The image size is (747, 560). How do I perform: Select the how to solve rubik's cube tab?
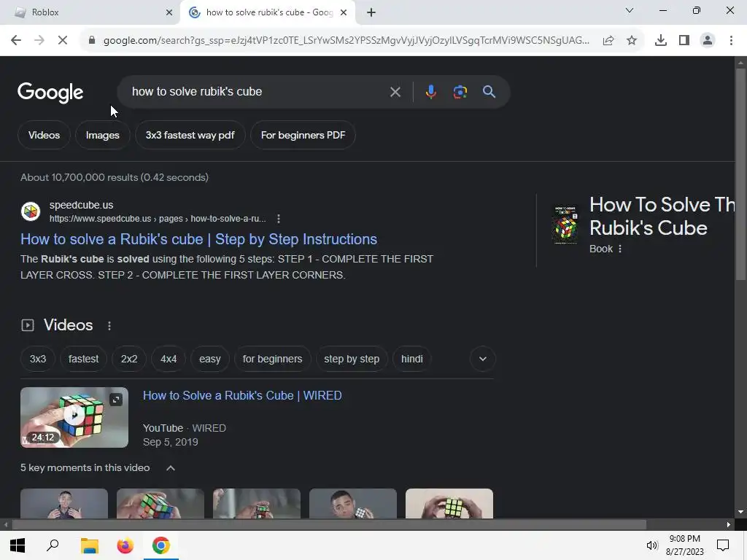269,12
